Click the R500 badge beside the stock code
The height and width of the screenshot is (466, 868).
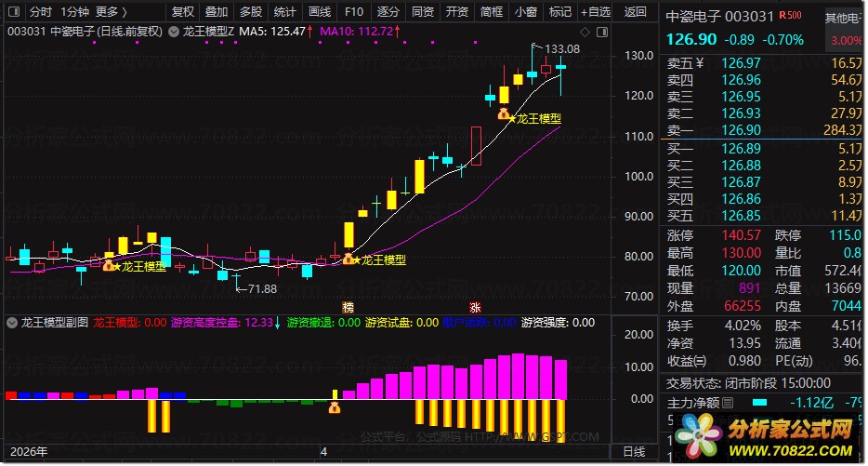[790, 16]
